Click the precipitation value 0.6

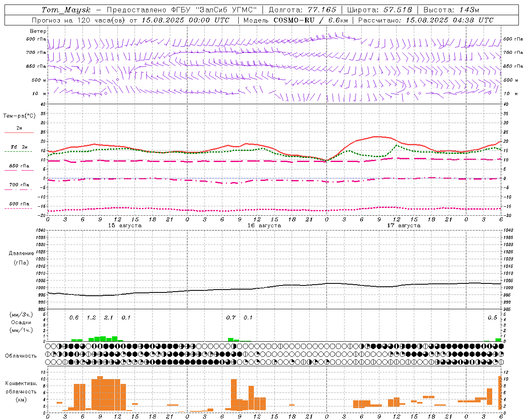(x=74, y=317)
